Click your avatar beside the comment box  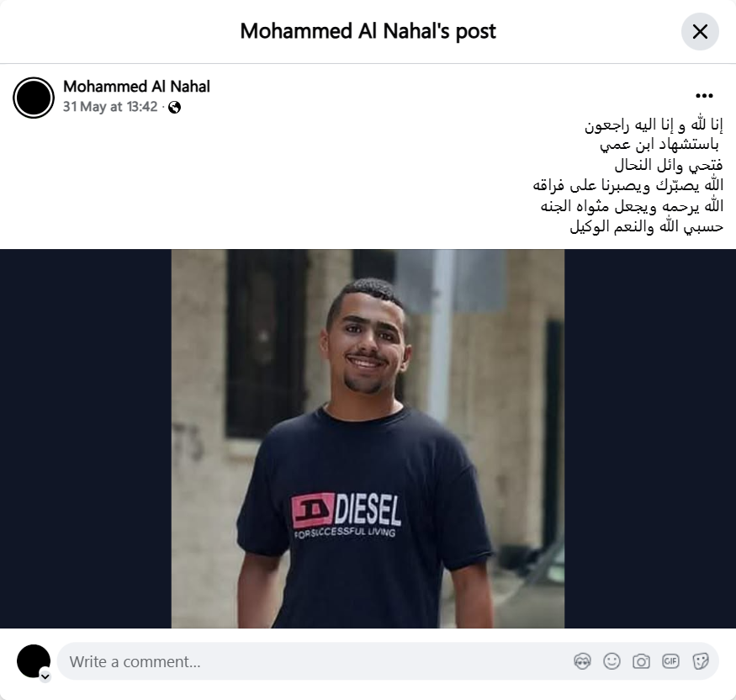point(34,661)
